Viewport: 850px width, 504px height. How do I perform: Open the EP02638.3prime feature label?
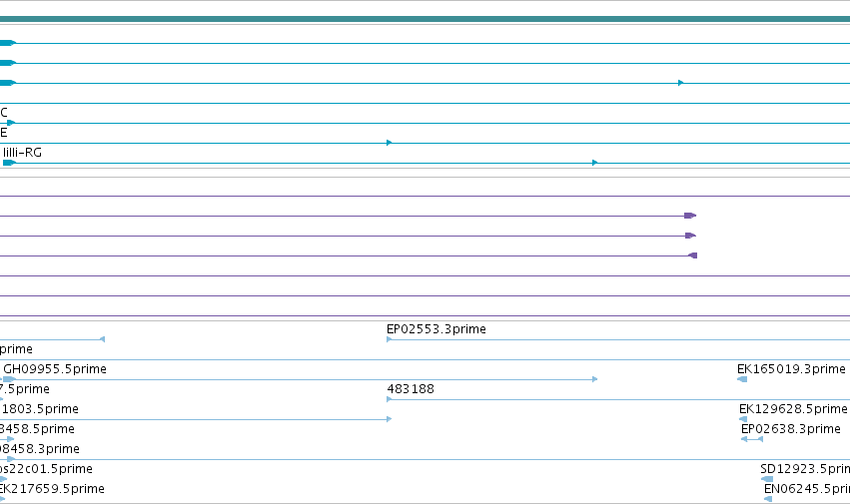pos(790,429)
